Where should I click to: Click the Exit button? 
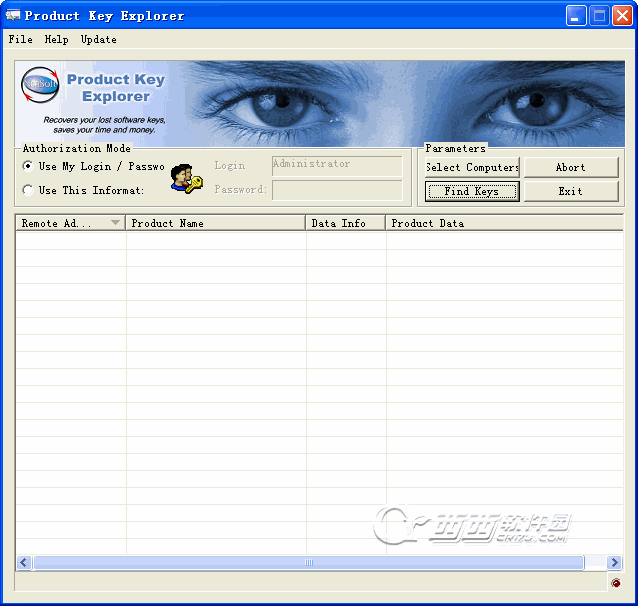point(571,191)
